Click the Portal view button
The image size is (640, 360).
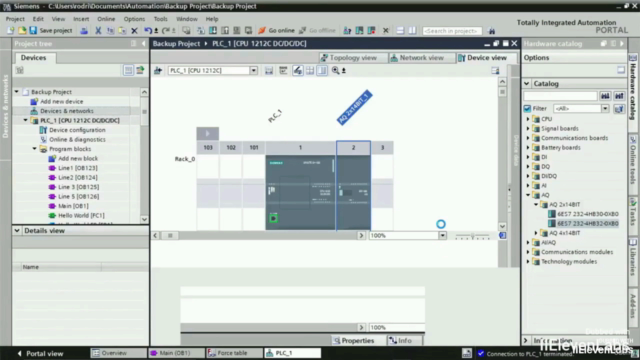(x=40, y=353)
